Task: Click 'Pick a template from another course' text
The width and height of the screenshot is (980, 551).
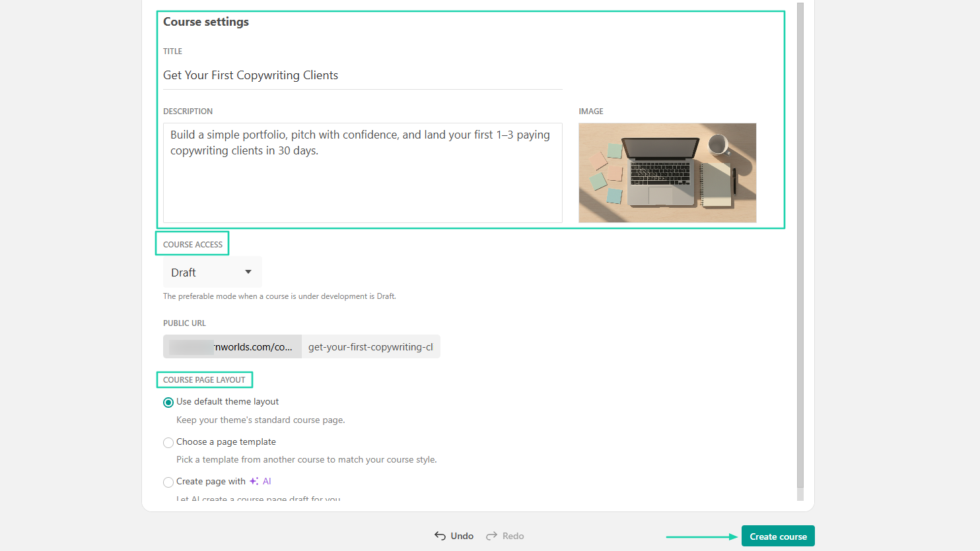Action: coord(306,459)
